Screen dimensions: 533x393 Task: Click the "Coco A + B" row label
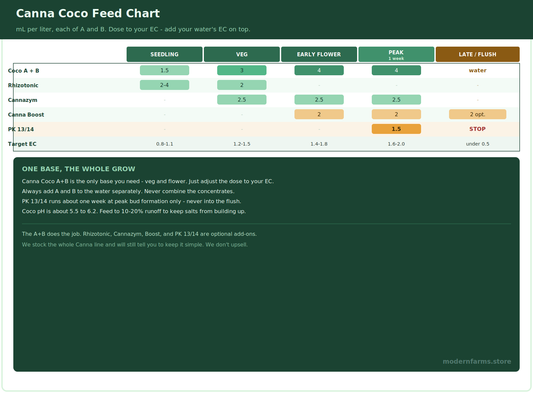(x=23, y=71)
